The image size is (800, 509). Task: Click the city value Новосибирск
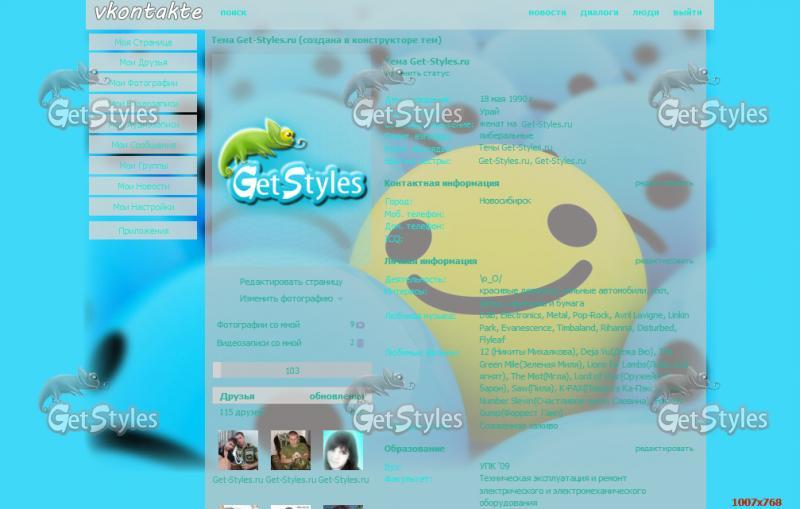pyautogui.click(x=505, y=201)
